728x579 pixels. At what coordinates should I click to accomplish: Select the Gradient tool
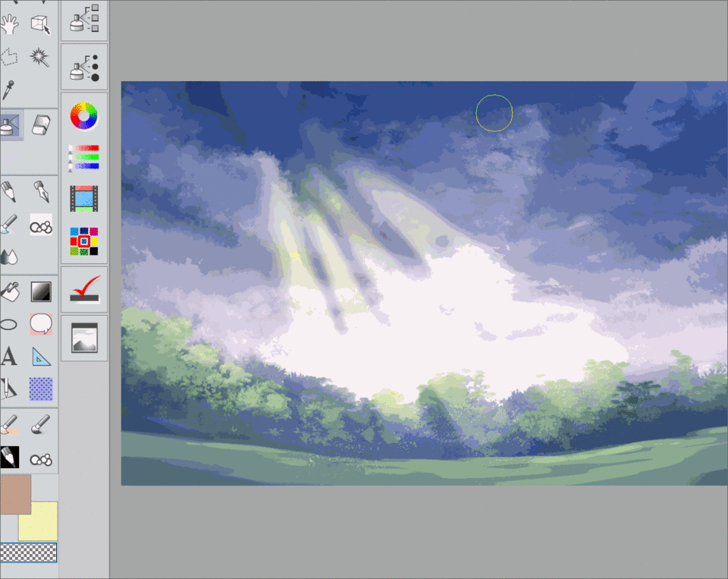coord(41,292)
